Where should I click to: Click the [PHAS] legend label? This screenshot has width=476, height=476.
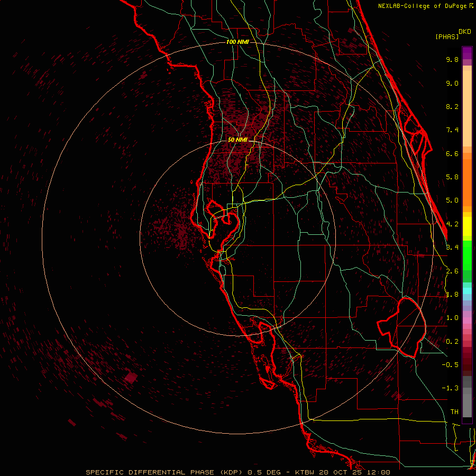click(x=447, y=37)
